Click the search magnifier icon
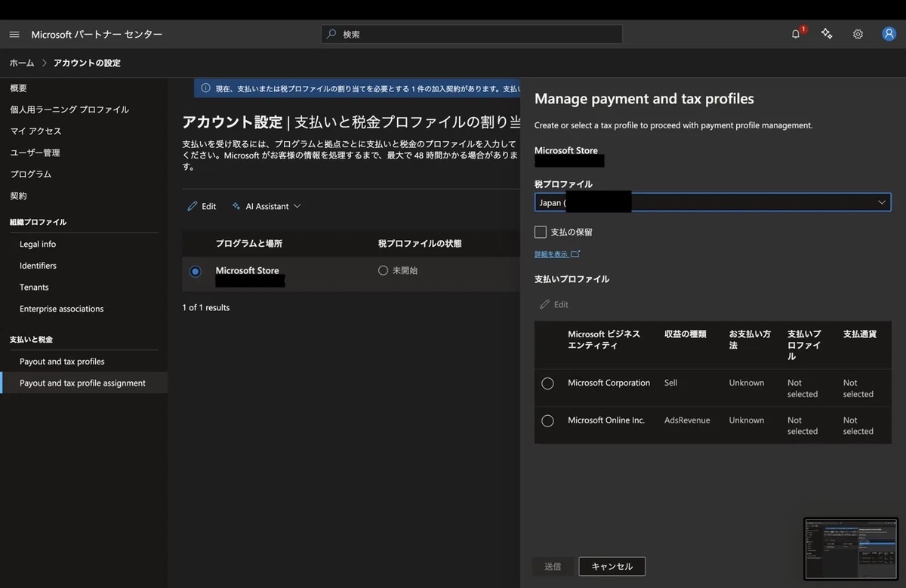 point(331,34)
